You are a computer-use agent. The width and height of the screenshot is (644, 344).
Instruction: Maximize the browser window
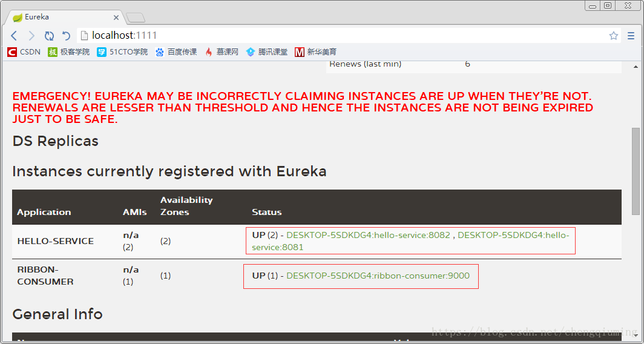click(608, 5)
